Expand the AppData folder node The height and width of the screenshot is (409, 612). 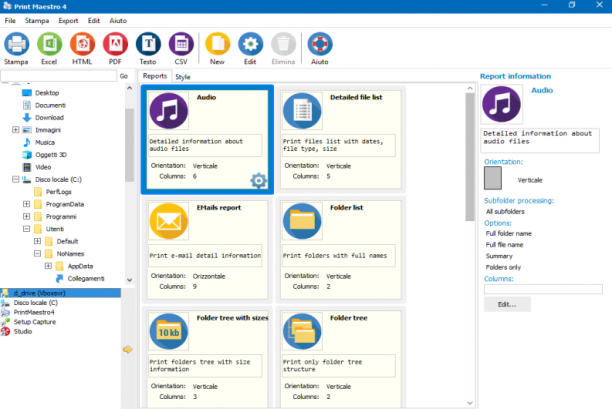click(x=48, y=266)
